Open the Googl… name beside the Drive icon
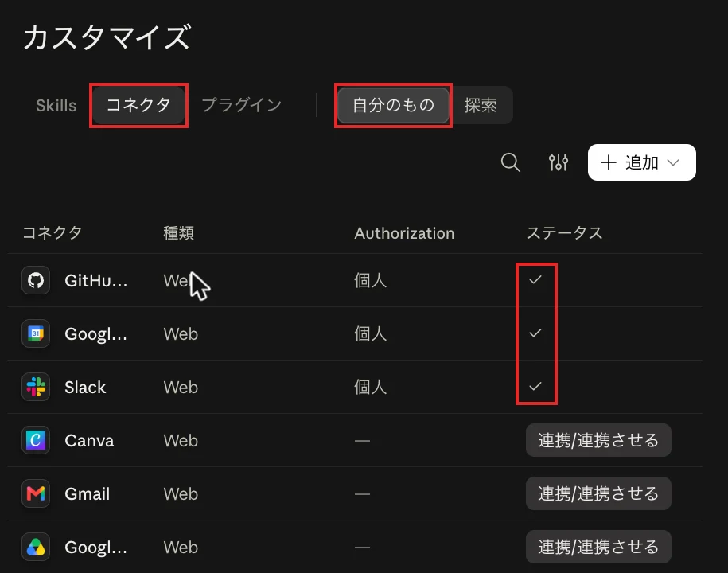The image size is (728, 573). pos(96,548)
